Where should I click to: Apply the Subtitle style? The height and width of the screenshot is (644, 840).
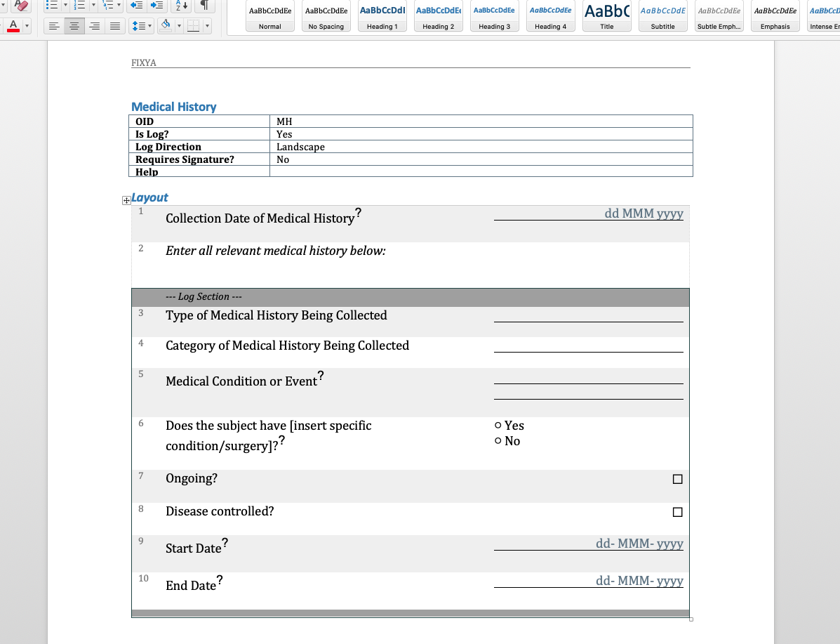pyautogui.click(x=663, y=16)
